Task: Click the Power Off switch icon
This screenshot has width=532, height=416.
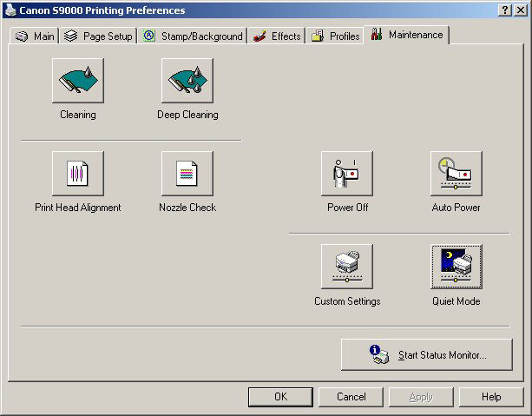Action: coord(347,174)
